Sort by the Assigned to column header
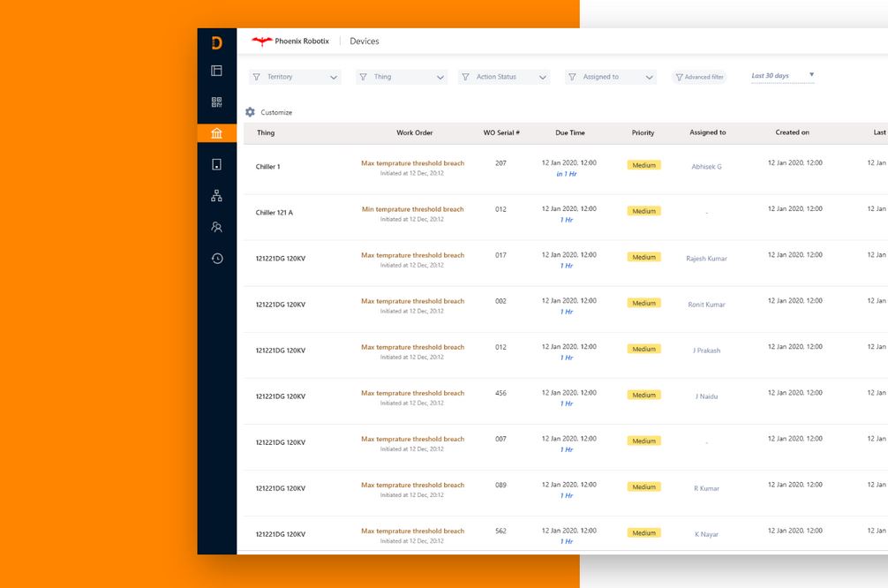Viewport: 888px width, 588px height. (707, 132)
